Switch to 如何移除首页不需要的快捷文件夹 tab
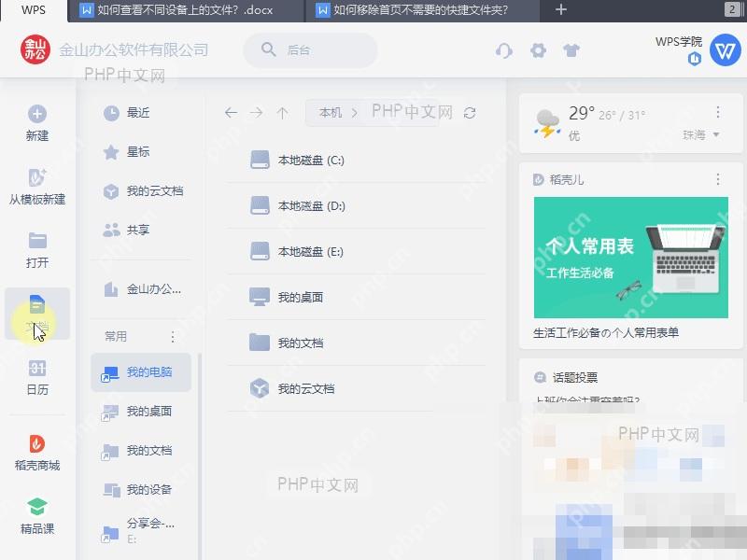 coord(422,10)
